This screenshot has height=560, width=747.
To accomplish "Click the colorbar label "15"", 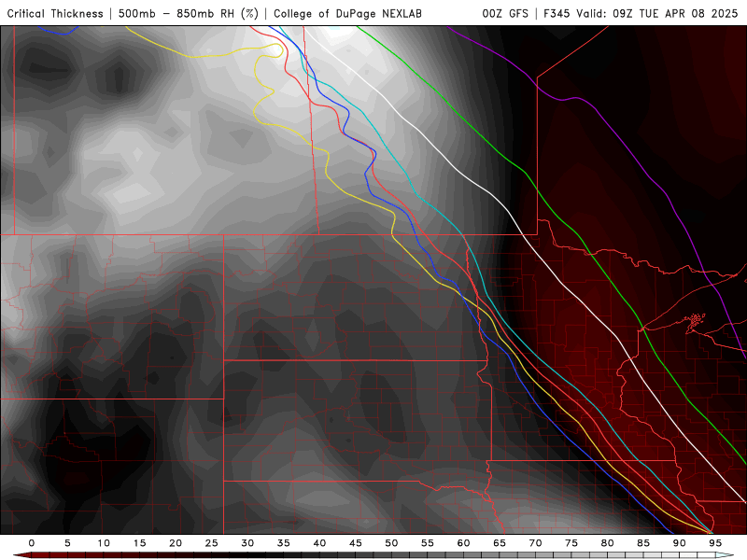I will (x=139, y=543).
